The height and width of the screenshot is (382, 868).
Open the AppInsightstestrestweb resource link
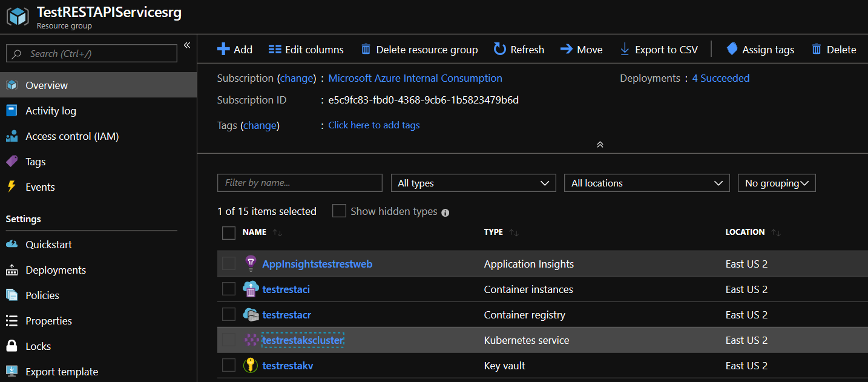click(x=317, y=264)
